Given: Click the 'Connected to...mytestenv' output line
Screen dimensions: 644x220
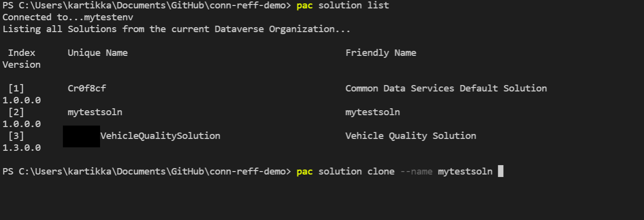Looking at the screenshot, I should [68, 17].
